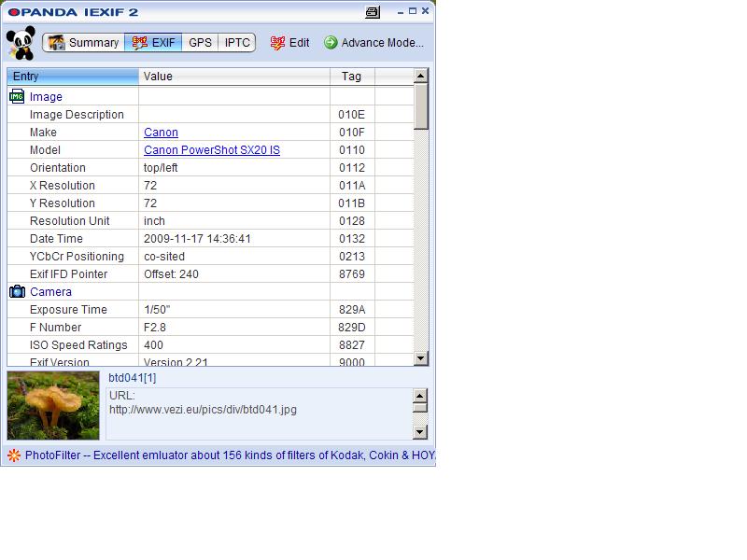Click the Camera section icon in table
Screen dimensions: 747x560
click(17, 291)
